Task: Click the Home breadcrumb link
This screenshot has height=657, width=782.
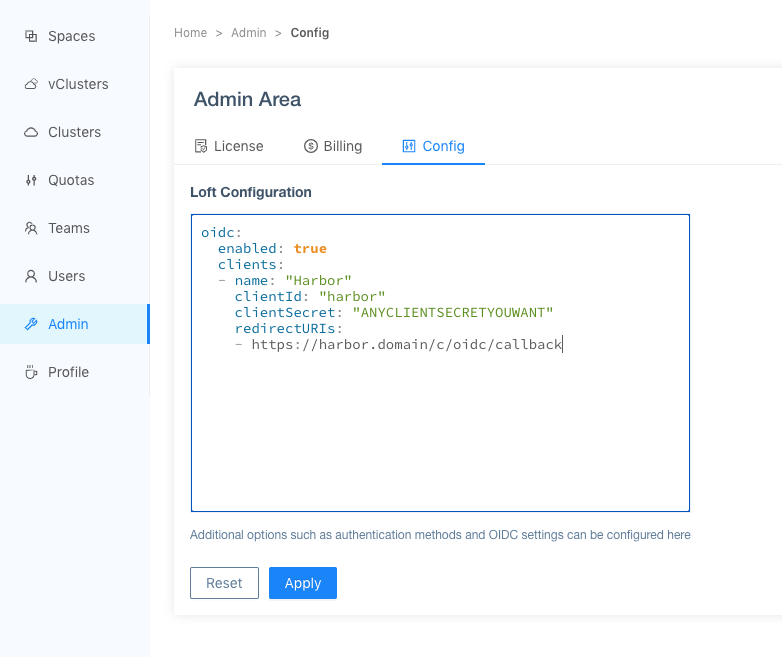Action: (x=191, y=33)
